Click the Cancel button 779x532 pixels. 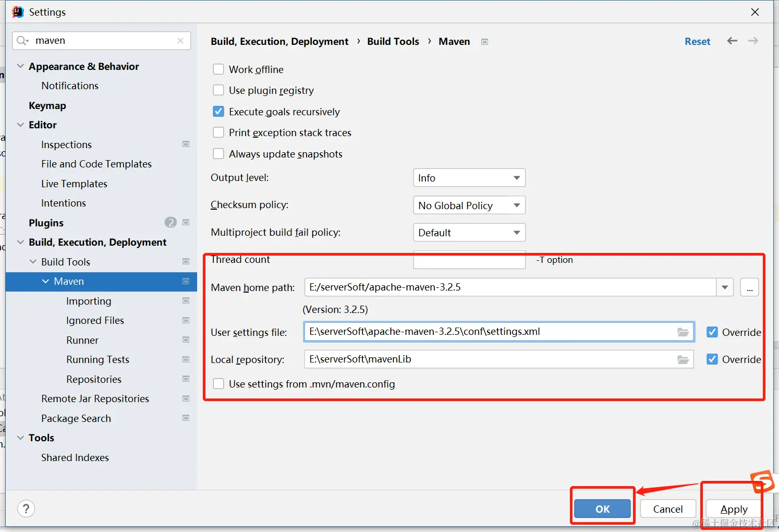[668, 509]
